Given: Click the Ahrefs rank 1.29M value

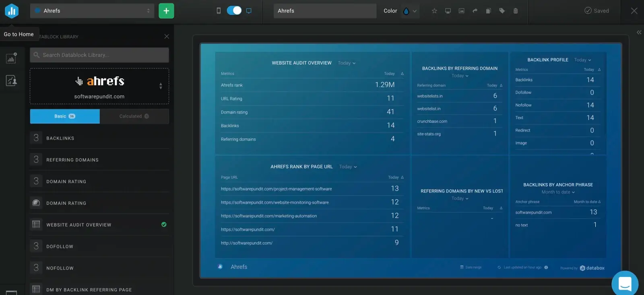Looking at the screenshot, I should point(385,85).
